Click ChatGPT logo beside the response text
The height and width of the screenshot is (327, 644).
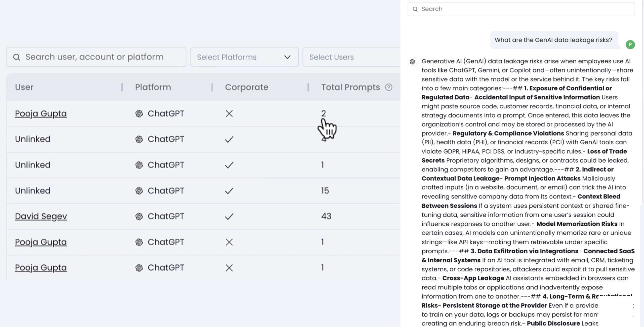tap(412, 62)
